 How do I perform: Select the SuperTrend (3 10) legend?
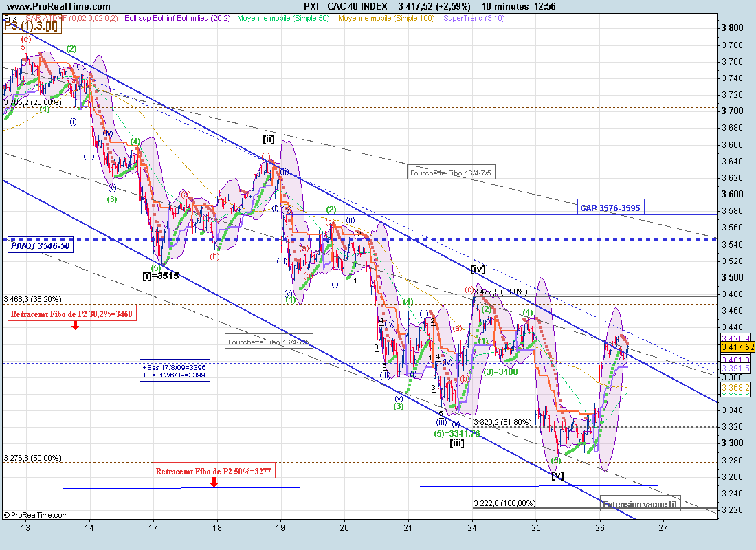click(x=474, y=18)
